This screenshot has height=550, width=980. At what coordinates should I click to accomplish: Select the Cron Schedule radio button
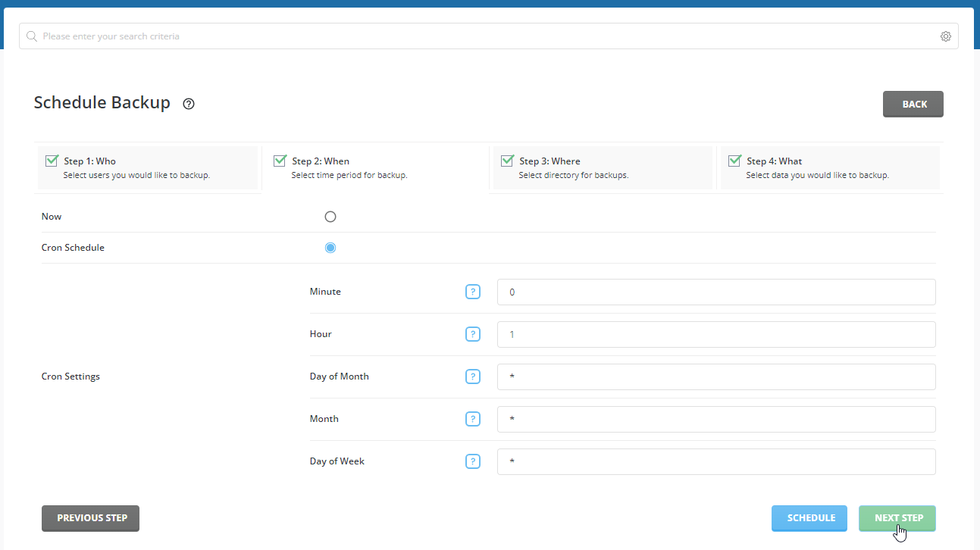pos(330,248)
